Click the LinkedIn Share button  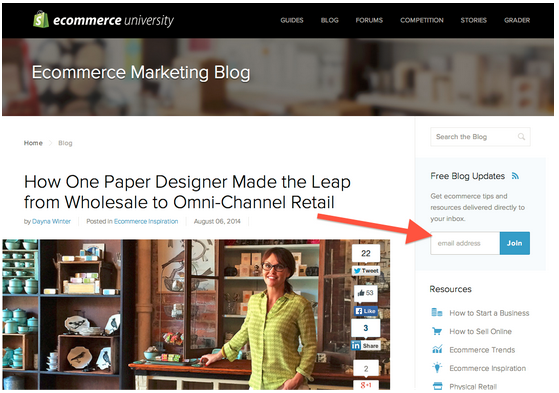366,346
